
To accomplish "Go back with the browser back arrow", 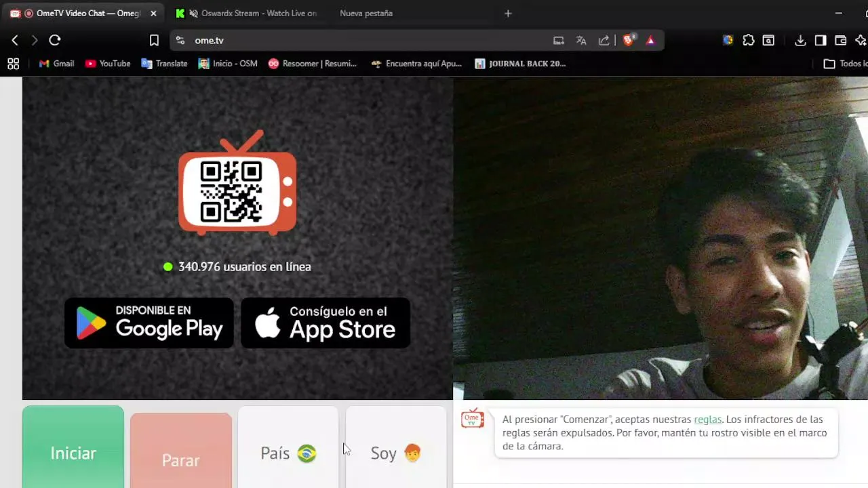I will (x=15, y=41).
